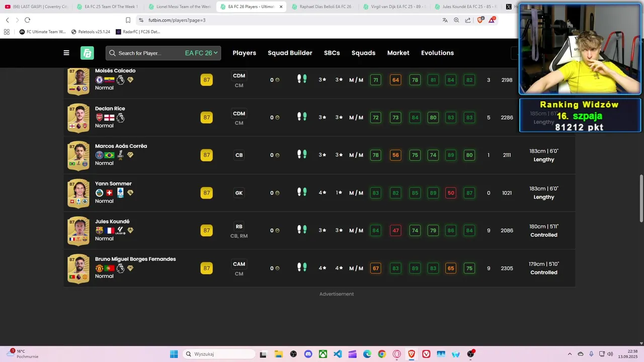Bookmark this page in the address bar
Image resolution: width=644 pixels, height=362 pixels.
coord(128,20)
